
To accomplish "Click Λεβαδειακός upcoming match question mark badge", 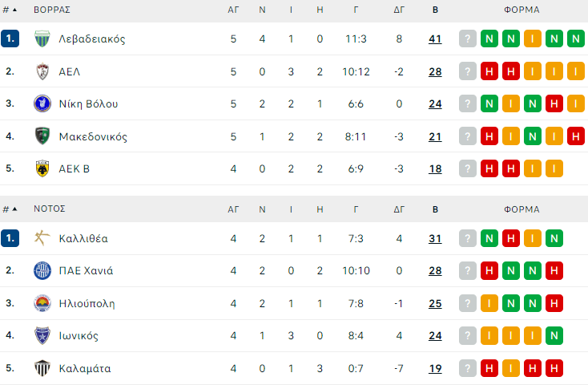I will (x=468, y=38).
